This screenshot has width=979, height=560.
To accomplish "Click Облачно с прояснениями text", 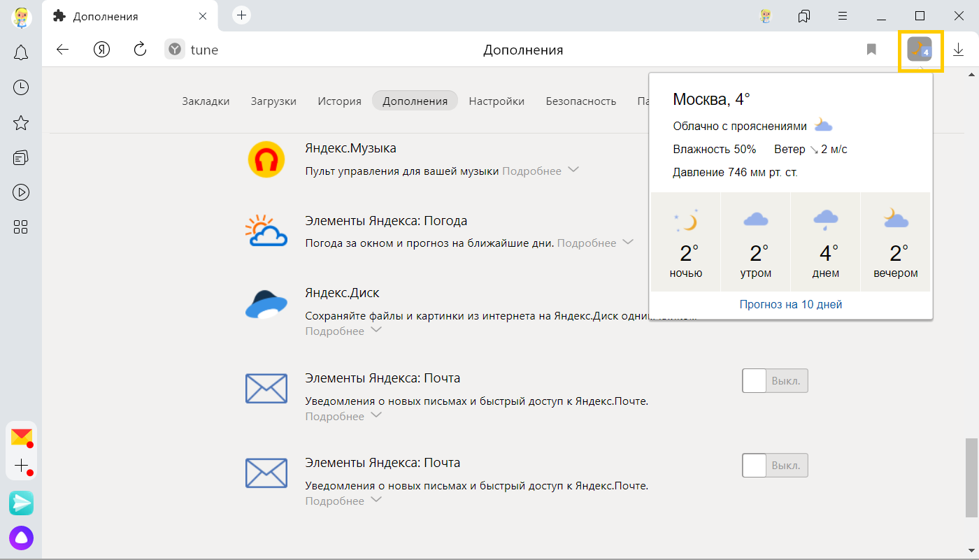I will tap(740, 127).
